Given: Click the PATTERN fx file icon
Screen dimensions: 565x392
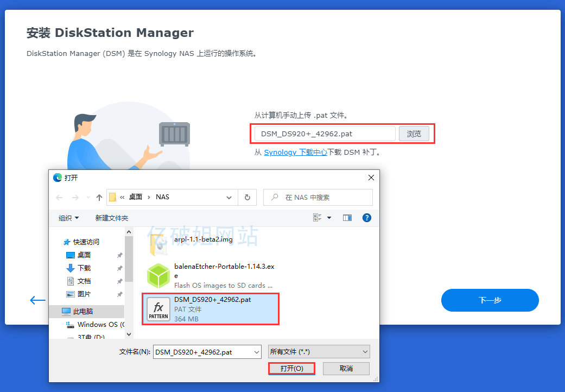Looking at the screenshot, I should coord(158,309).
